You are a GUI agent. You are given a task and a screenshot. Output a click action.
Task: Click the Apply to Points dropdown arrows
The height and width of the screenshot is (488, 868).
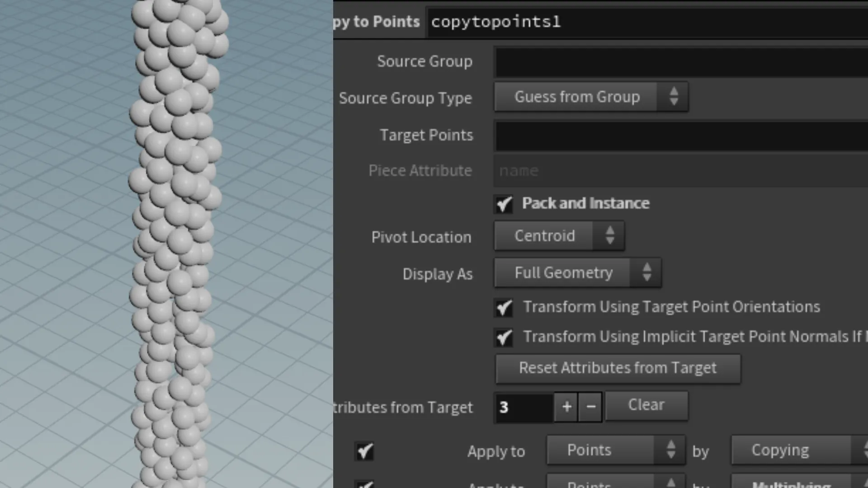click(671, 450)
